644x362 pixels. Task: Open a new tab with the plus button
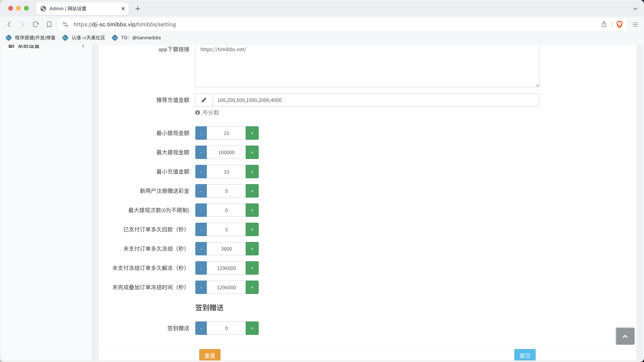(138, 8)
